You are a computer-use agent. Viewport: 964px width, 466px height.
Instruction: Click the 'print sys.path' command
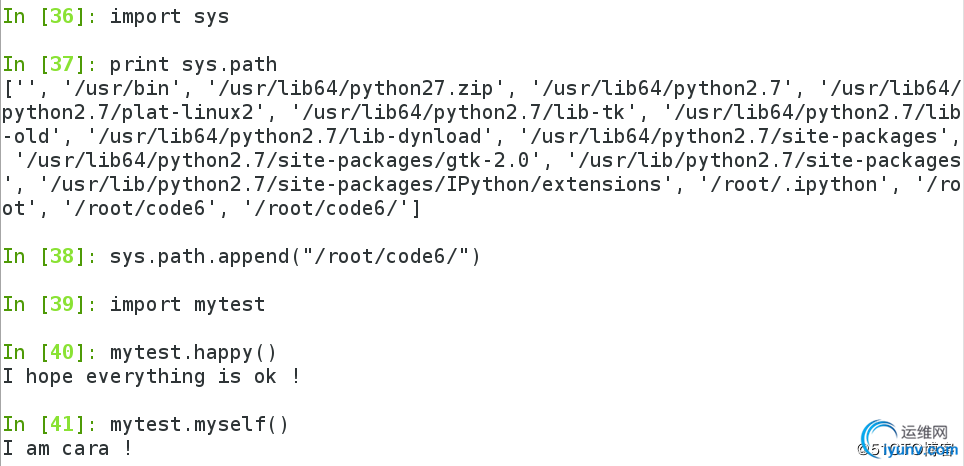pyautogui.click(x=193, y=65)
